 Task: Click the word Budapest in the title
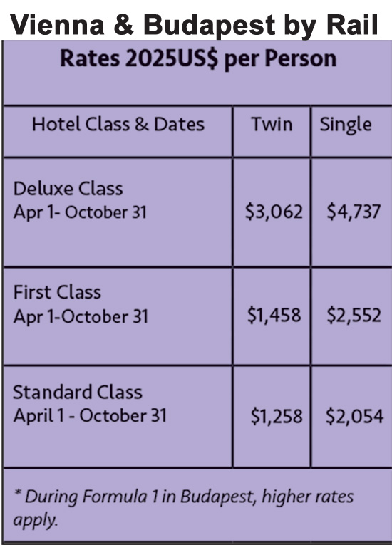(210, 26)
